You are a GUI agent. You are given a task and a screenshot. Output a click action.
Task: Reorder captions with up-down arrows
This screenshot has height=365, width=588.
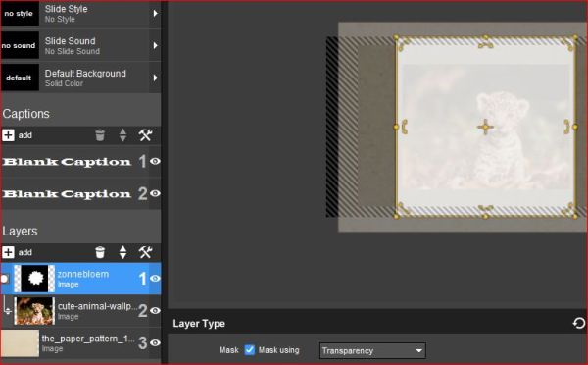pyautogui.click(x=122, y=135)
